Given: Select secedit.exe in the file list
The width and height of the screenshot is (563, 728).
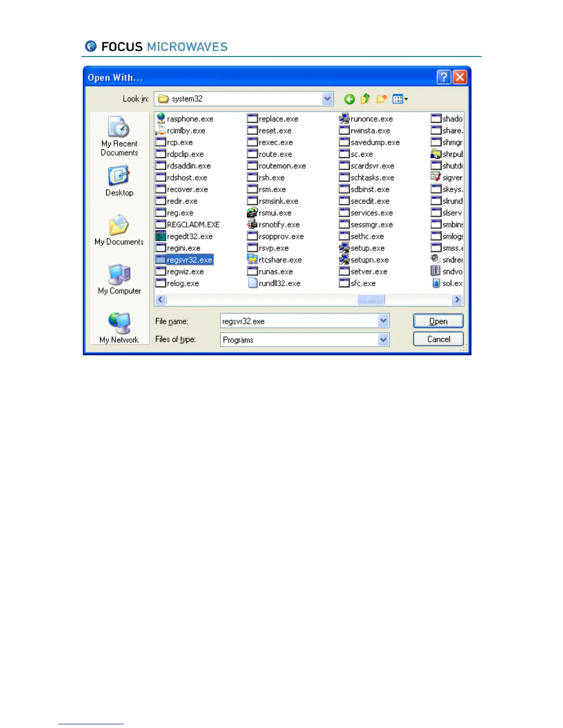Looking at the screenshot, I should tap(365, 201).
